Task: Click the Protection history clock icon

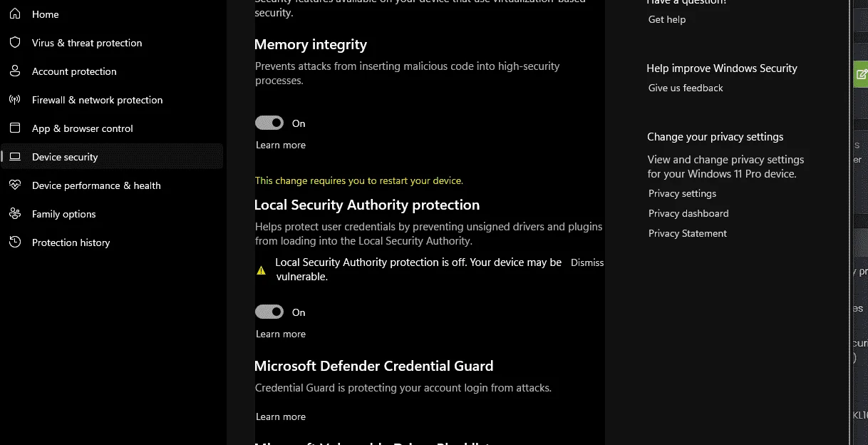Action: 15,242
